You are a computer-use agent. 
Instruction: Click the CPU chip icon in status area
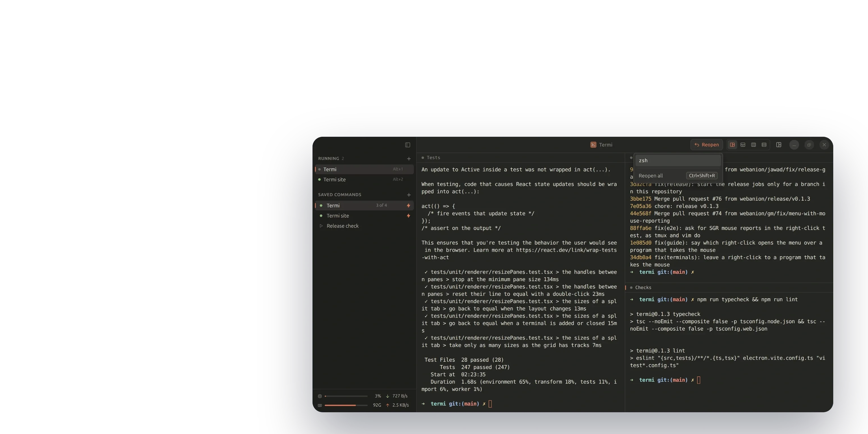320,396
